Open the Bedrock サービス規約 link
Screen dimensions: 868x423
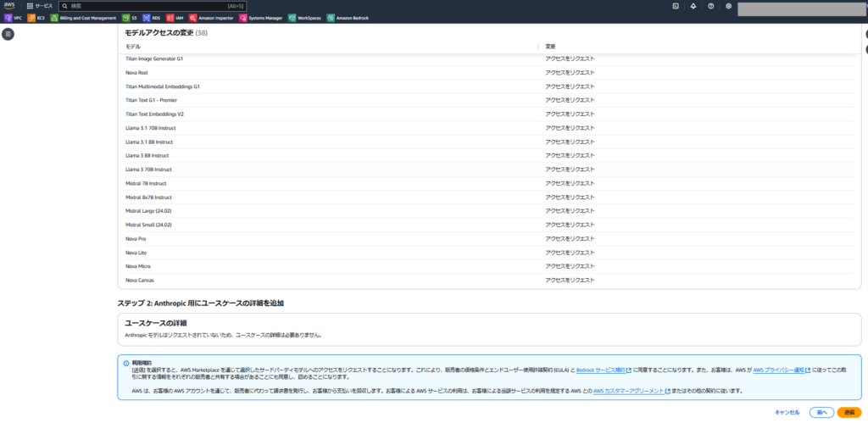point(604,370)
